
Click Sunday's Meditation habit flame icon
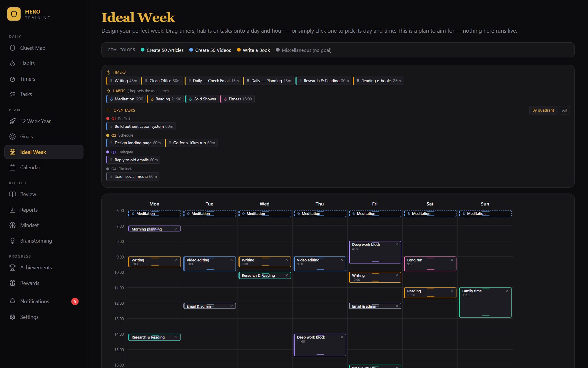tap(464, 213)
